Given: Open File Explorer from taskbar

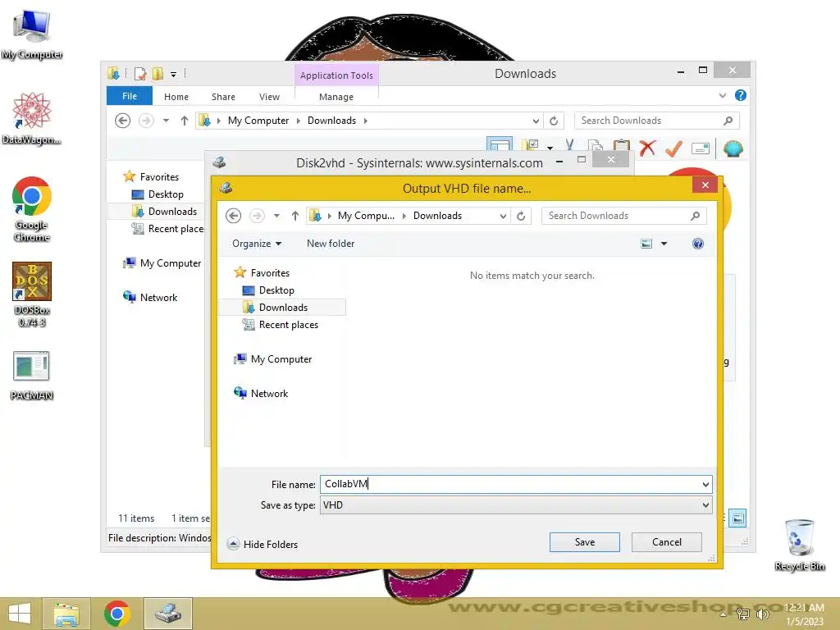Looking at the screenshot, I should [66, 614].
